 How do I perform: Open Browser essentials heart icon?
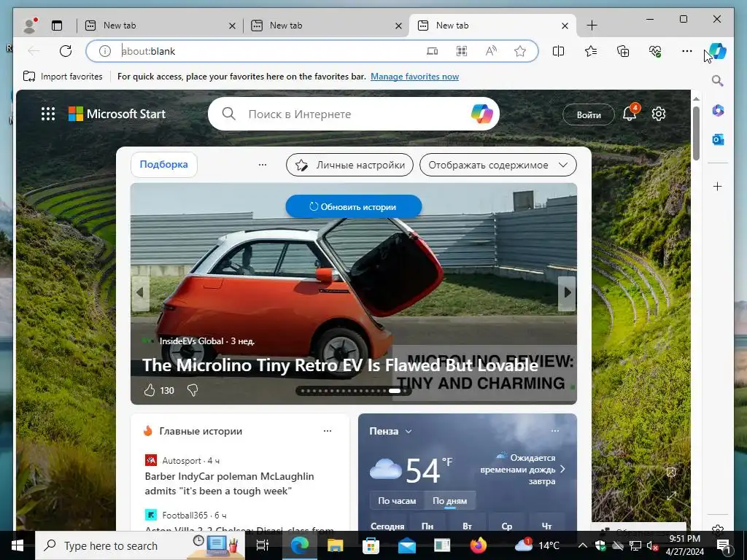point(655,51)
